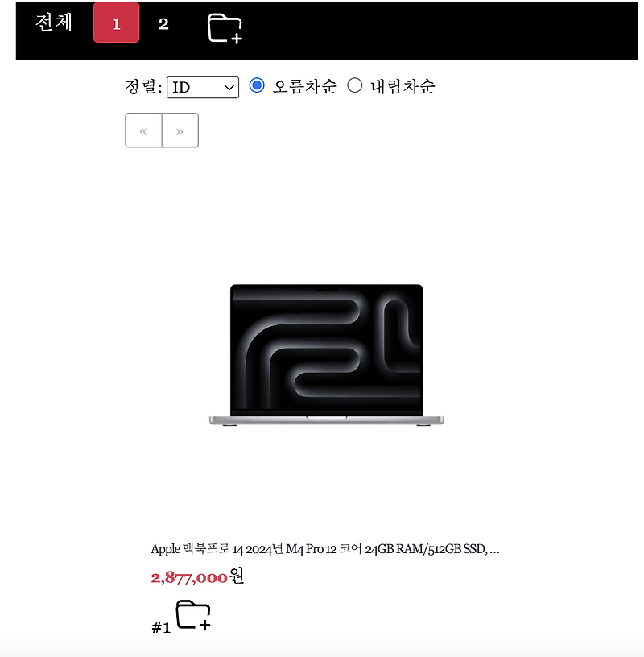The height and width of the screenshot is (657, 644).
Task: Go to previous page with « arrow
Action: pyautogui.click(x=143, y=130)
